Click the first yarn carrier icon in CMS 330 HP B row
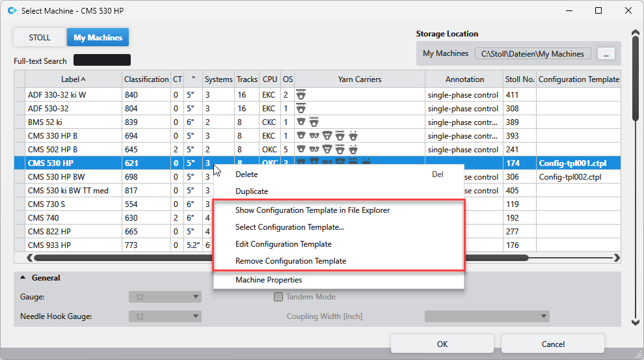This screenshot has width=644, height=360. pyautogui.click(x=301, y=136)
